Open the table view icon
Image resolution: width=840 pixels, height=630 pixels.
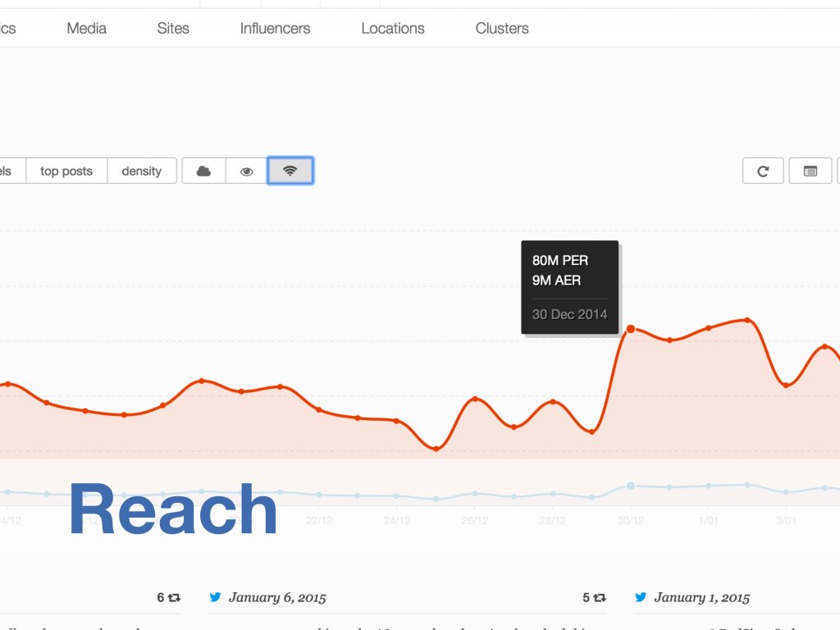tap(810, 171)
